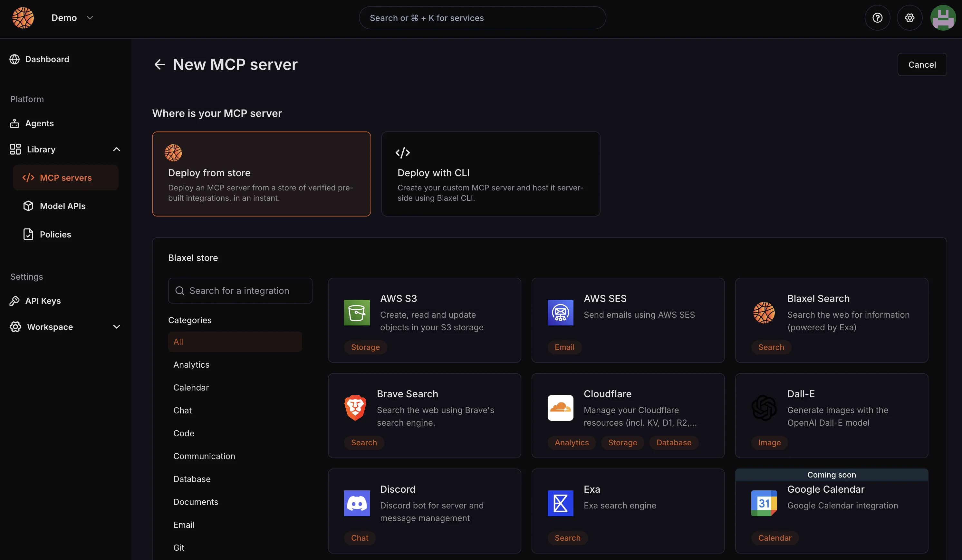This screenshot has height=560, width=962.
Task: Select the All category filter
Action: point(235,342)
